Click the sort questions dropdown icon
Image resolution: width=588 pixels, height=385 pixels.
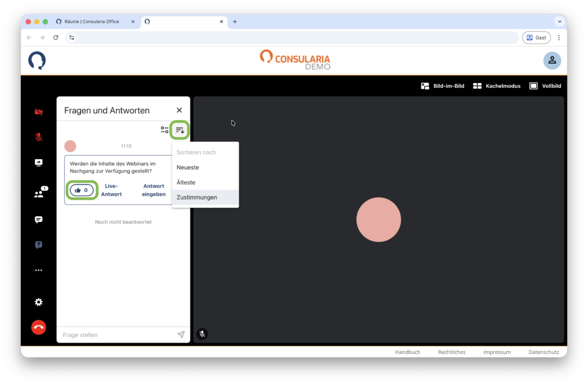(x=180, y=130)
